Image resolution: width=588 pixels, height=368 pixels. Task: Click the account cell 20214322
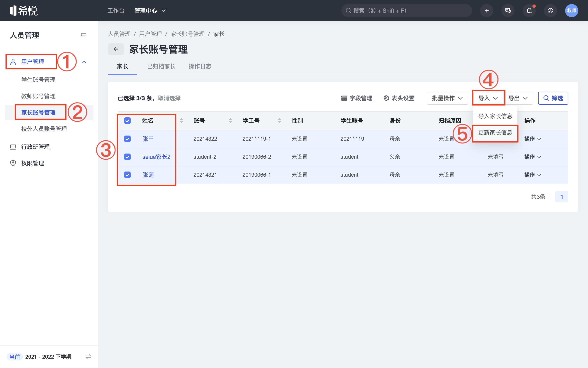click(x=205, y=139)
